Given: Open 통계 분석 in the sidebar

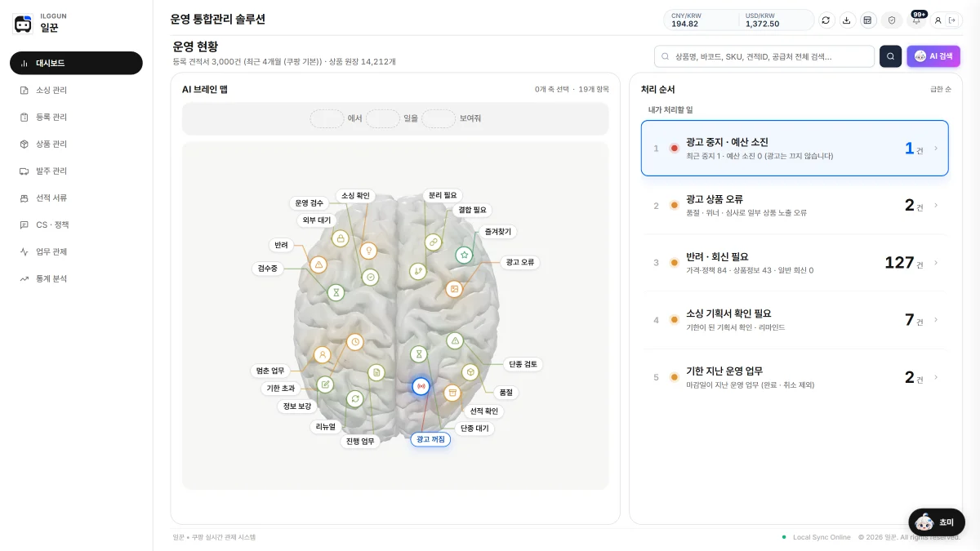Looking at the screenshot, I should 76,278.
